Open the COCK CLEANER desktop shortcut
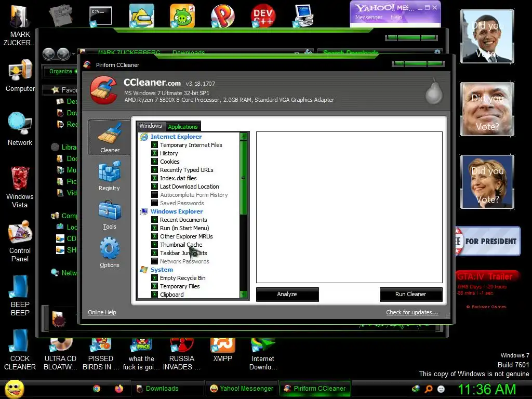The height and width of the screenshot is (399, 532). coord(20,350)
